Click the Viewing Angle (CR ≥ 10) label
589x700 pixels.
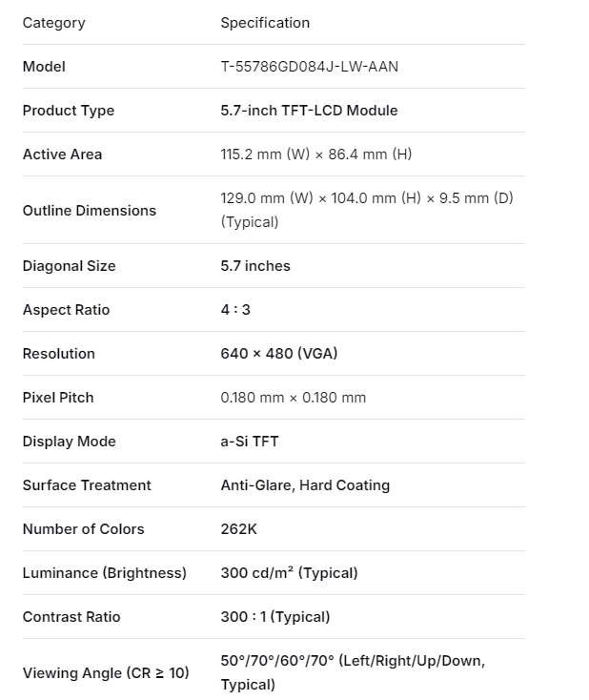pyautogui.click(x=106, y=673)
